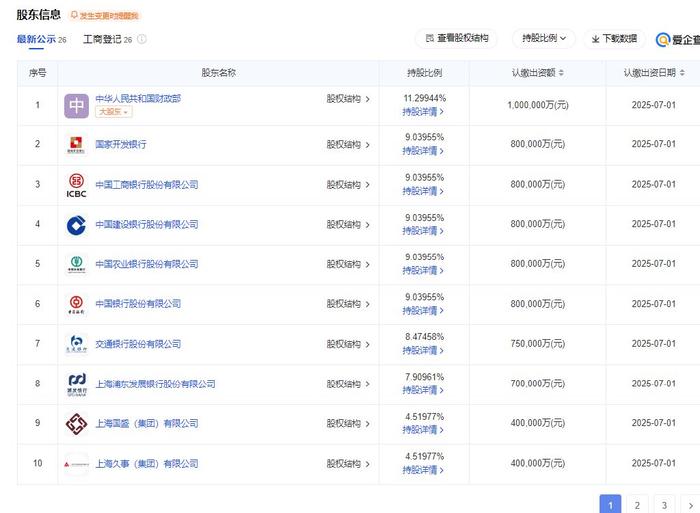Open 查看股权结构 view
The image size is (700, 513).
click(x=457, y=38)
